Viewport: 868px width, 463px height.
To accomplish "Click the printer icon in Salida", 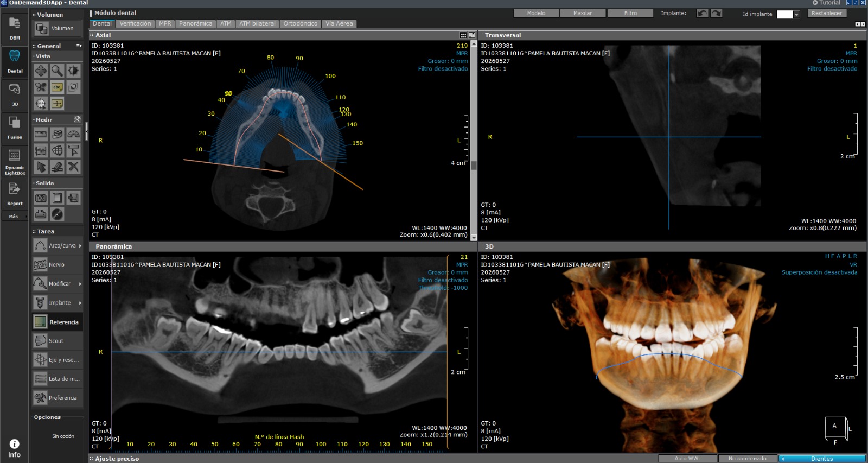I will click(x=41, y=214).
